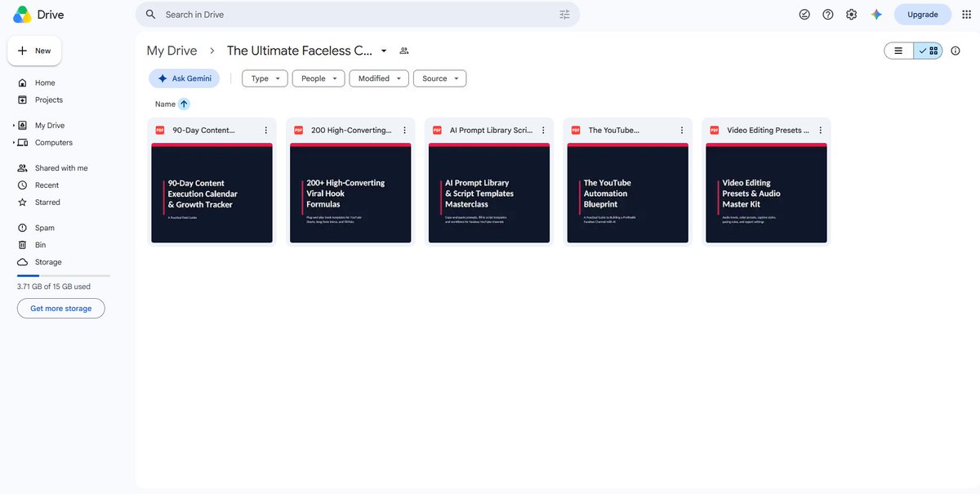Screen dimensions: 980x494
Task: Reverse sort direction using the arrow icon
Action: pos(184,104)
